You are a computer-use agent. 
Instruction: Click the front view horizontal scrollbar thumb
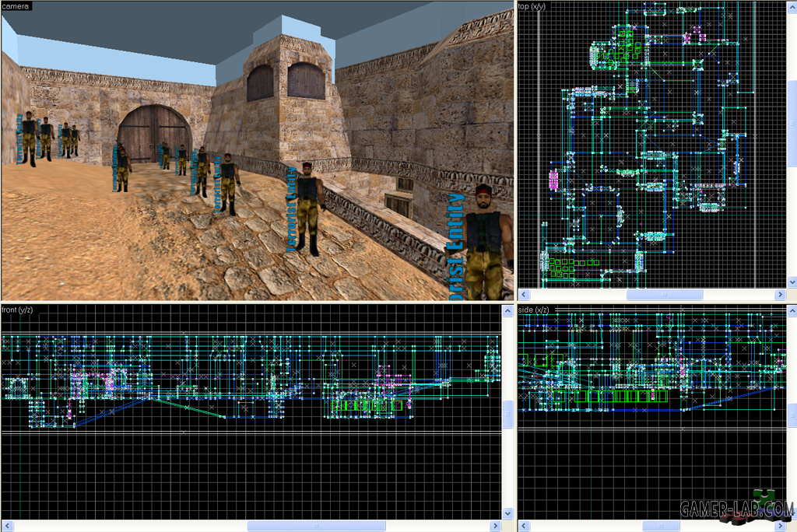(x=316, y=526)
